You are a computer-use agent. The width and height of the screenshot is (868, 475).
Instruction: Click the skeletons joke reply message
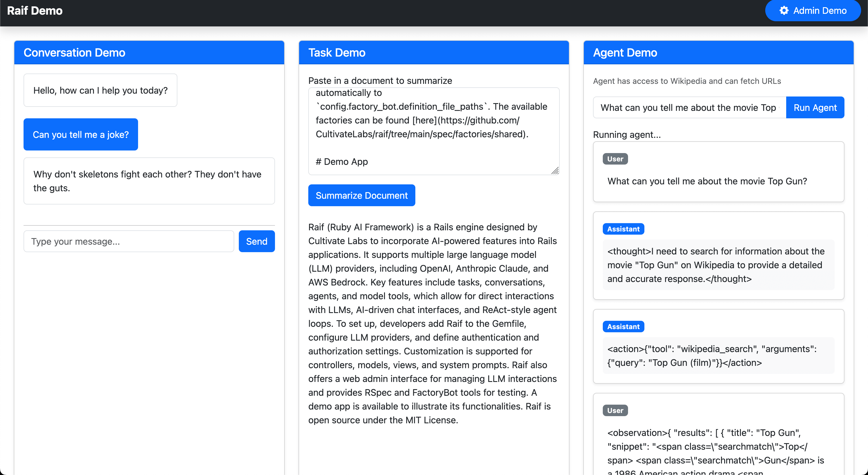click(x=149, y=181)
